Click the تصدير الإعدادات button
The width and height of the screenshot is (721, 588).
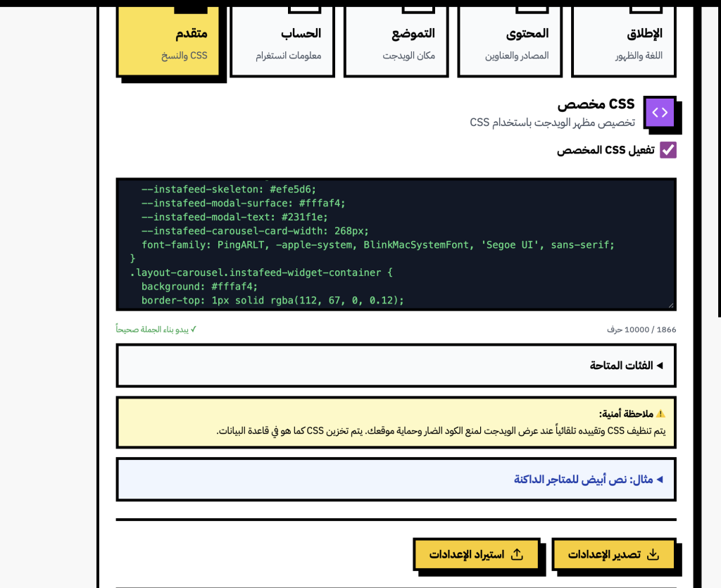coord(614,554)
